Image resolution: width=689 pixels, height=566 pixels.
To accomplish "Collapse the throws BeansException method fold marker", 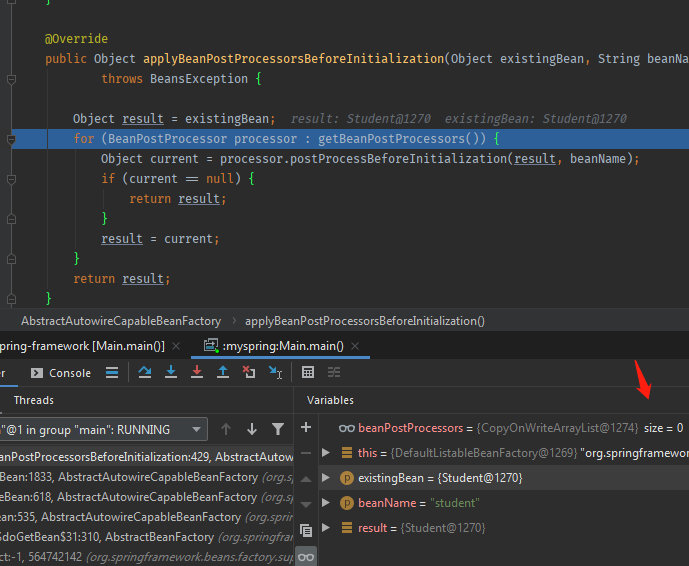I will [11, 80].
